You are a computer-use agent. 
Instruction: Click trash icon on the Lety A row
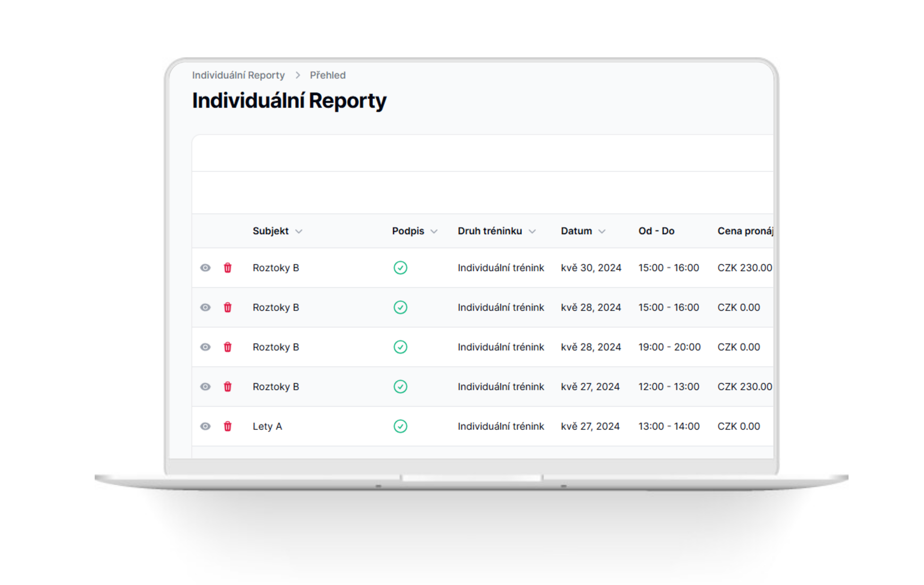228,426
